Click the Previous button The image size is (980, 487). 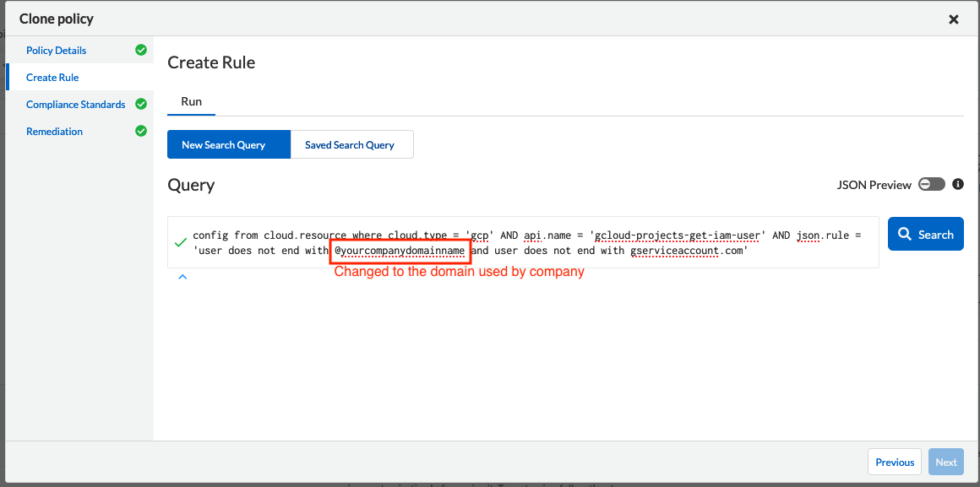coord(895,462)
